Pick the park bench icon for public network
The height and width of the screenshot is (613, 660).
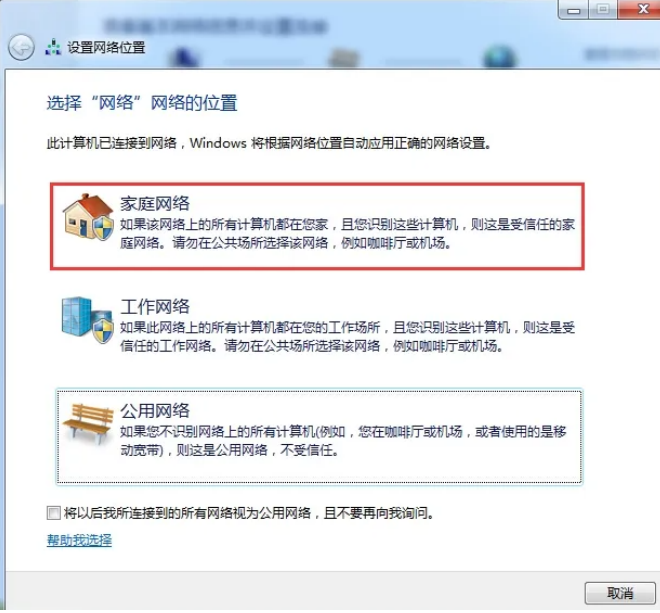pos(88,424)
